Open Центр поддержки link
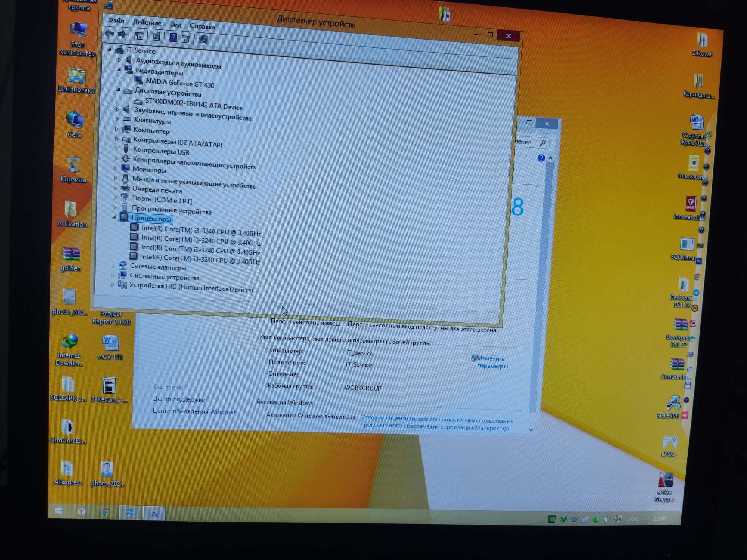This screenshot has height=560, width=747. (x=179, y=399)
